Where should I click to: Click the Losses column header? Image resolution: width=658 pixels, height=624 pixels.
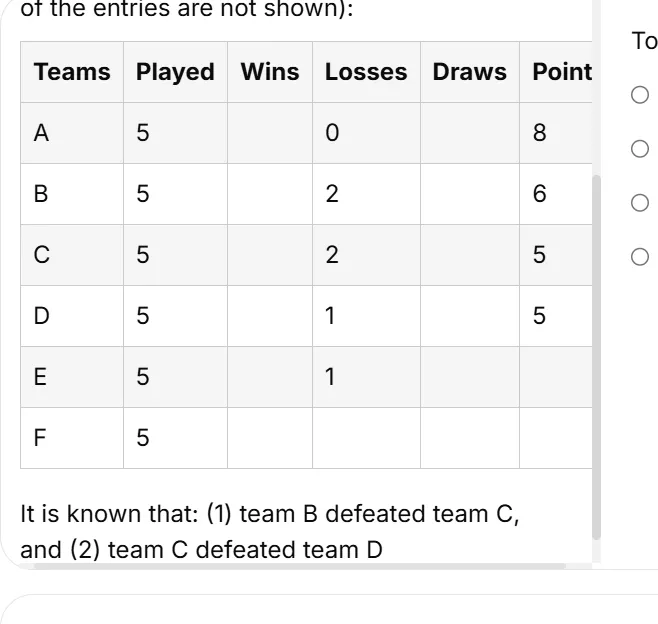coord(366,72)
